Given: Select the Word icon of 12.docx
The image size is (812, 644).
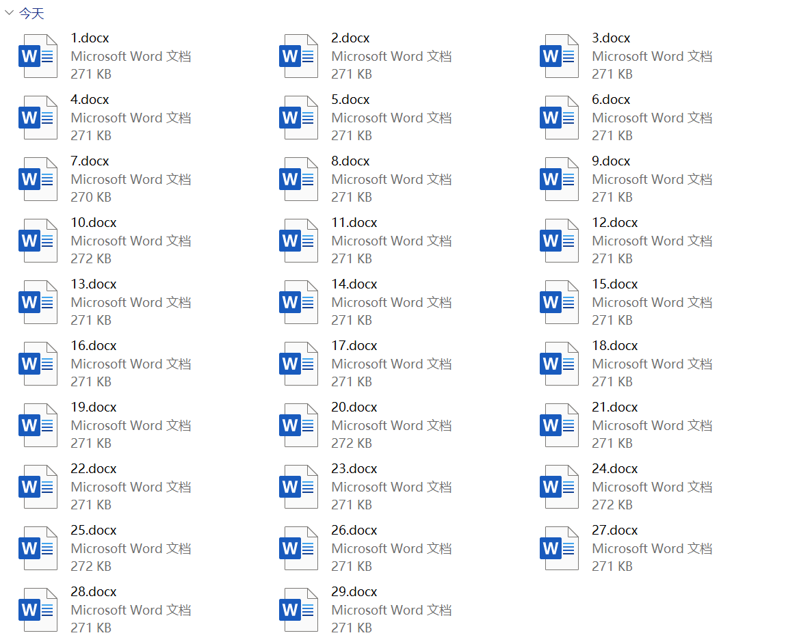Looking at the screenshot, I should click(x=559, y=241).
